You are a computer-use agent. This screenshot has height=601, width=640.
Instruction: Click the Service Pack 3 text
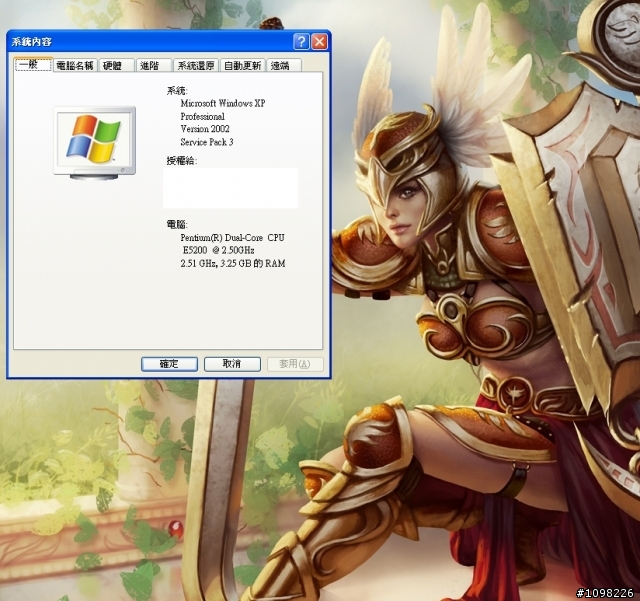[x=207, y=142]
